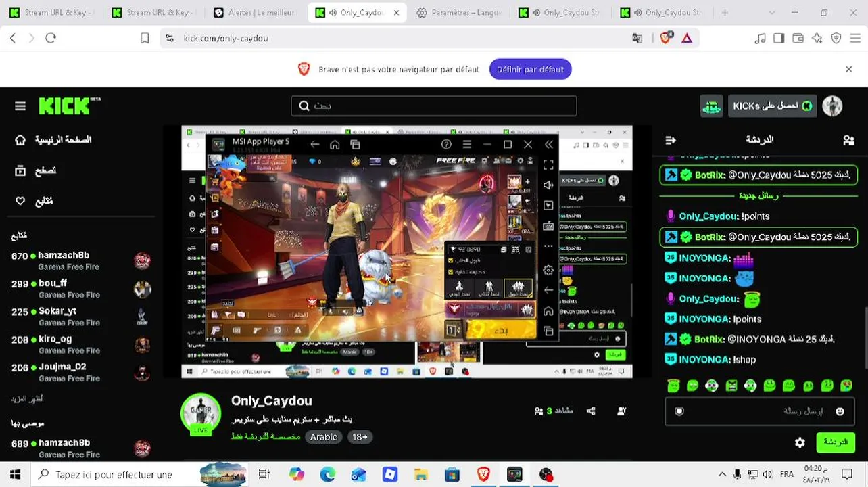Open the emoji picker in chat input
Image resolution: width=868 pixels, height=487 pixels.
click(x=840, y=411)
